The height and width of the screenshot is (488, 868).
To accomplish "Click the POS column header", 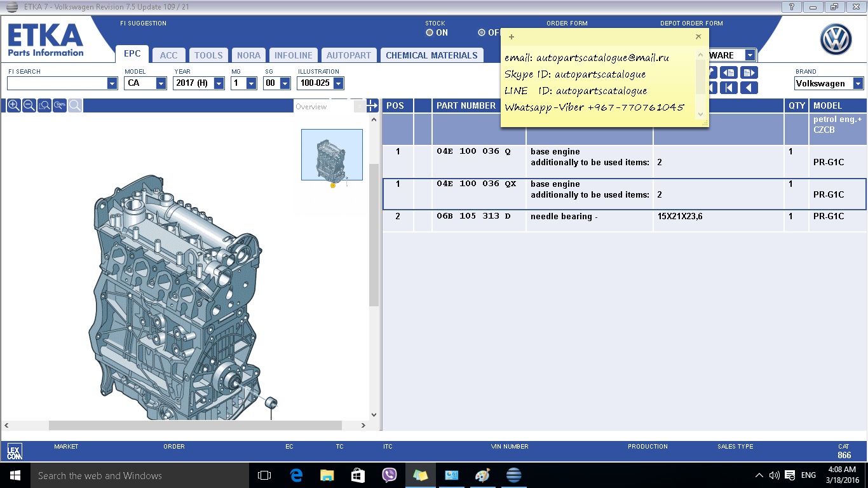I will pyautogui.click(x=397, y=105).
